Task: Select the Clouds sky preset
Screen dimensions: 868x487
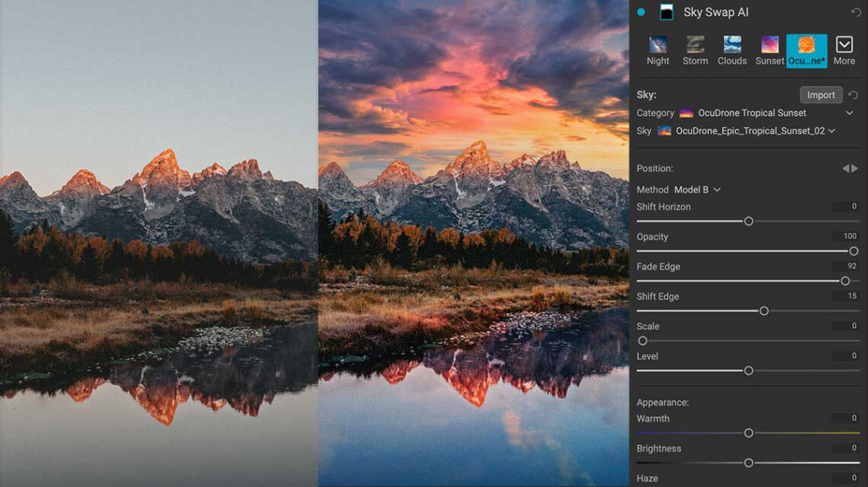Action: (732, 51)
